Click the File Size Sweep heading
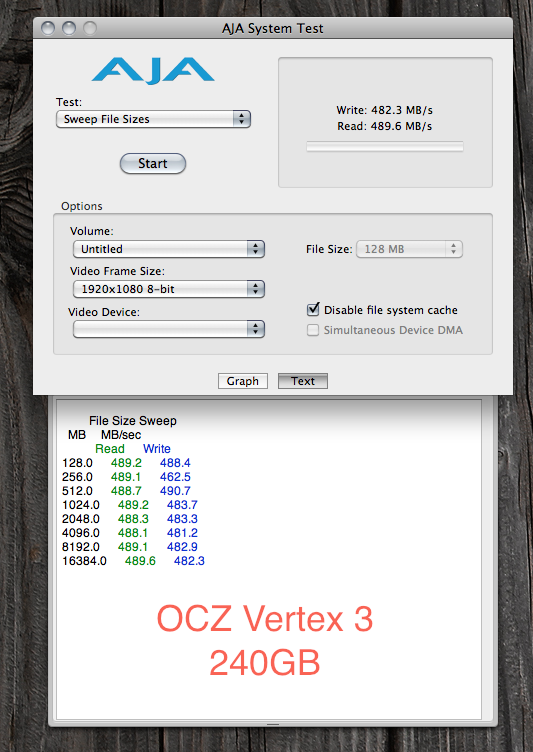The image size is (533, 752). 132,421
